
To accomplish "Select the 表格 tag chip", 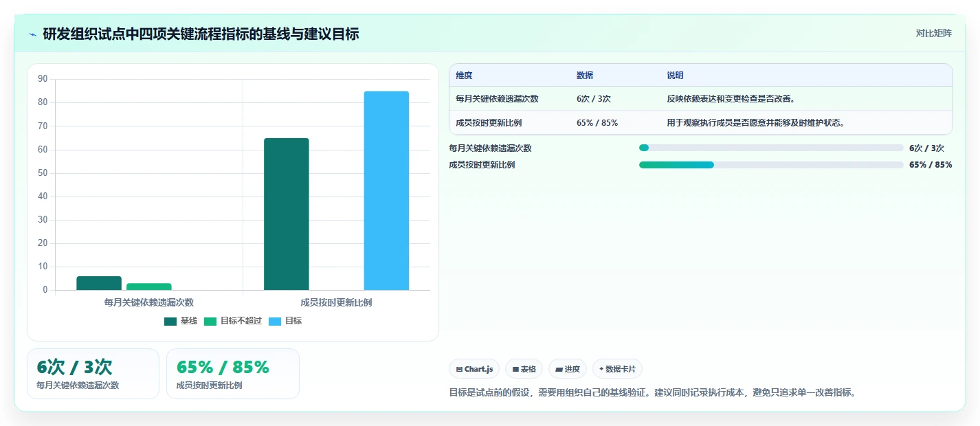I will point(524,369).
